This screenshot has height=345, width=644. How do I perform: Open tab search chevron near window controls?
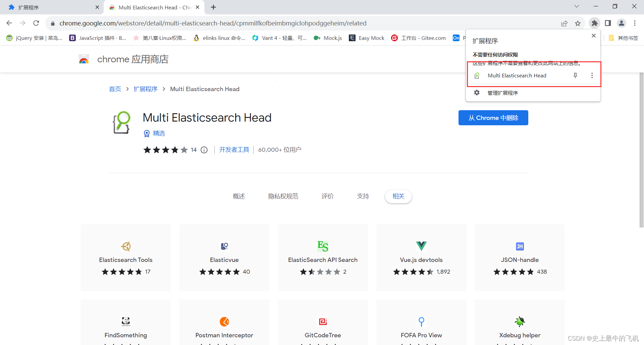tap(577, 6)
